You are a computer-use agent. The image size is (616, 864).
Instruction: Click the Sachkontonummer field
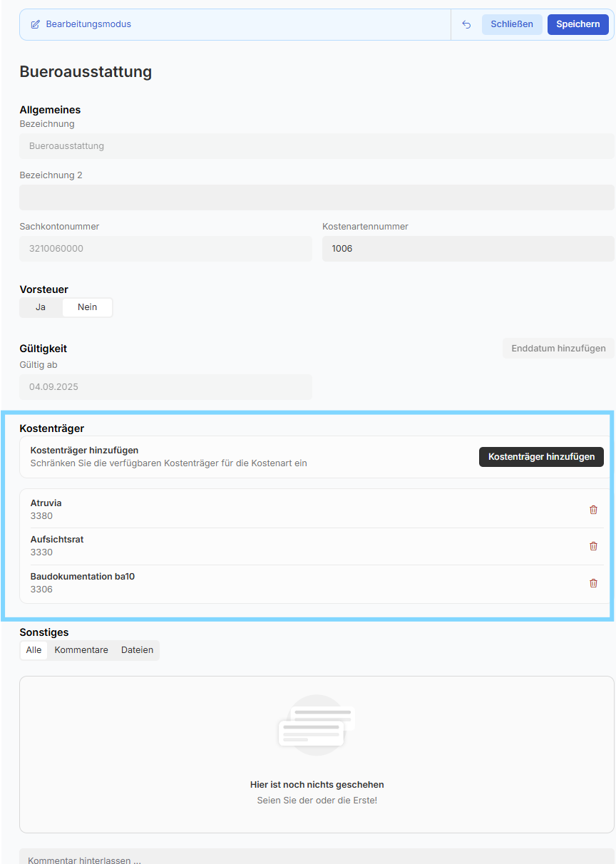165,249
